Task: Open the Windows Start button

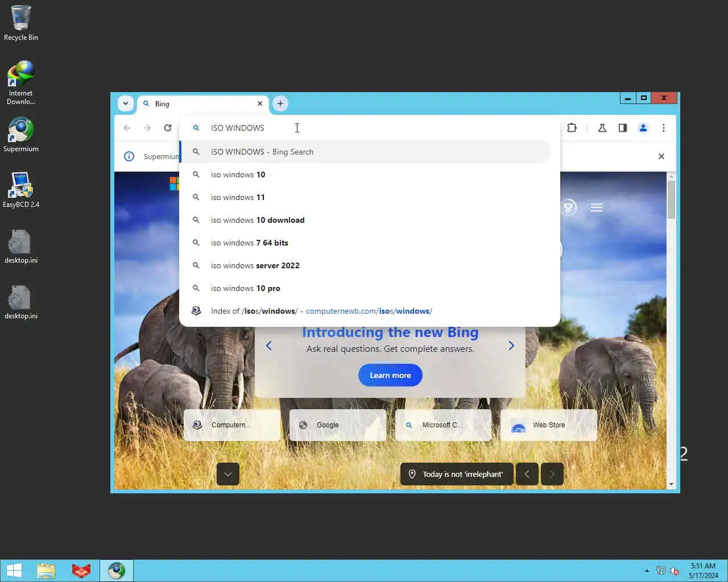Action: tap(14, 571)
